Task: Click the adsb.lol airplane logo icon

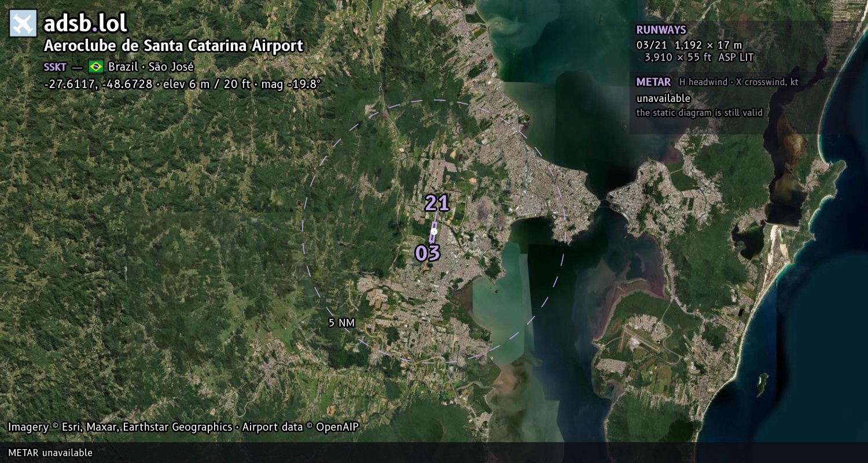Action: (x=23, y=24)
